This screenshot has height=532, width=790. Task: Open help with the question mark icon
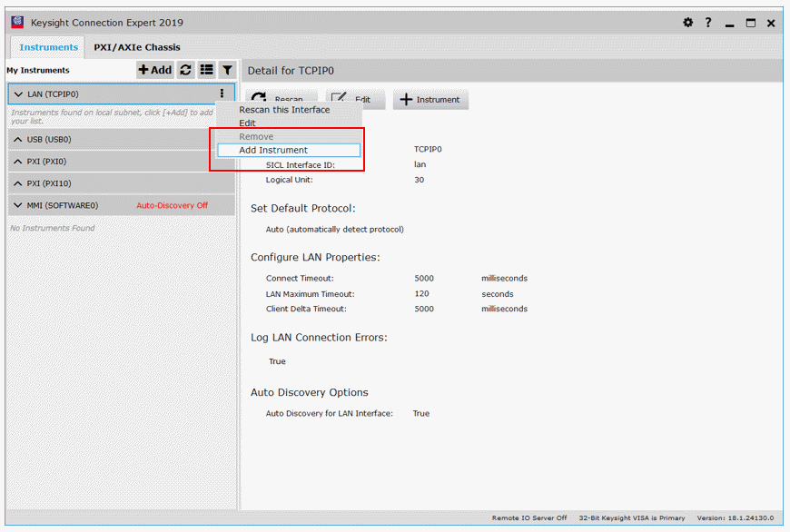pyautogui.click(x=708, y=23)
